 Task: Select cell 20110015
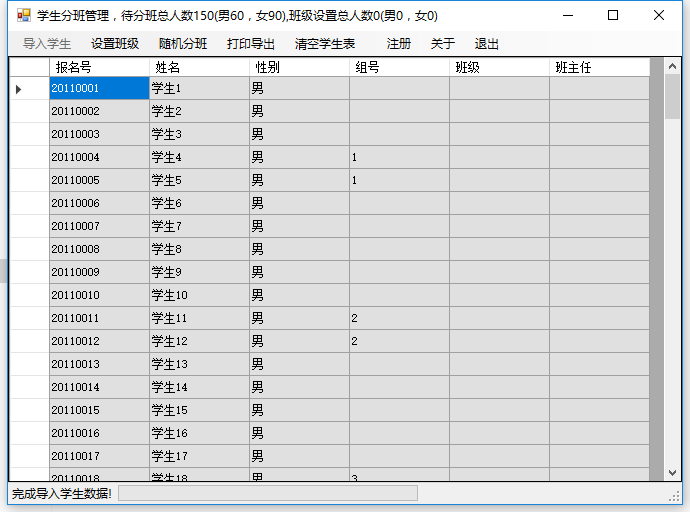[x=99, y=410]
